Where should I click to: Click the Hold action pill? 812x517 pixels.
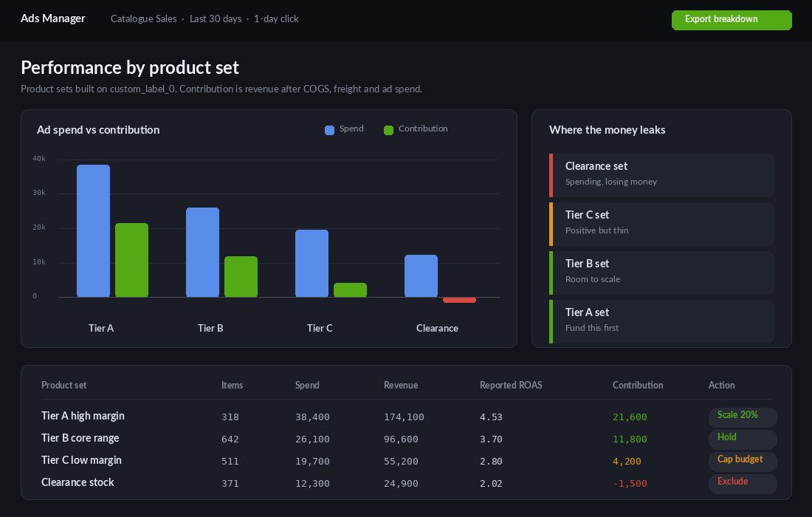743,439
